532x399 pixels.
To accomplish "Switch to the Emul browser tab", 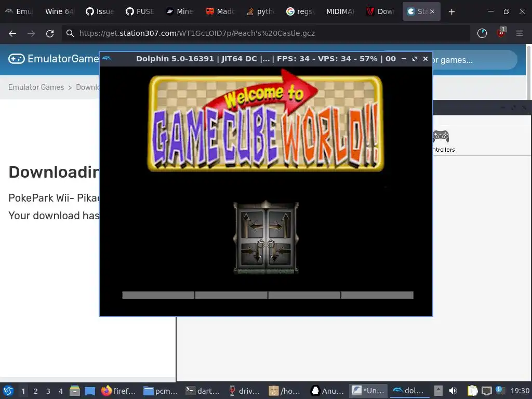I will pos(19,11).
